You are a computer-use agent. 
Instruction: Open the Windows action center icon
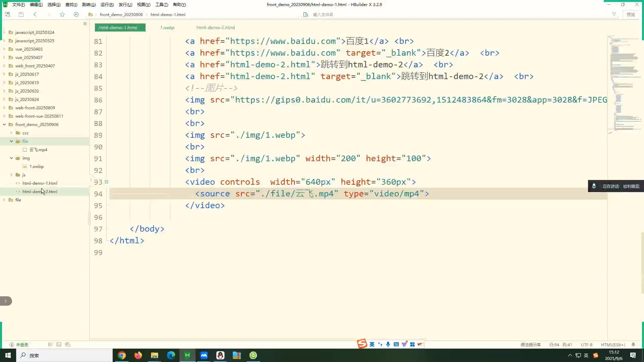click(633, 355)
